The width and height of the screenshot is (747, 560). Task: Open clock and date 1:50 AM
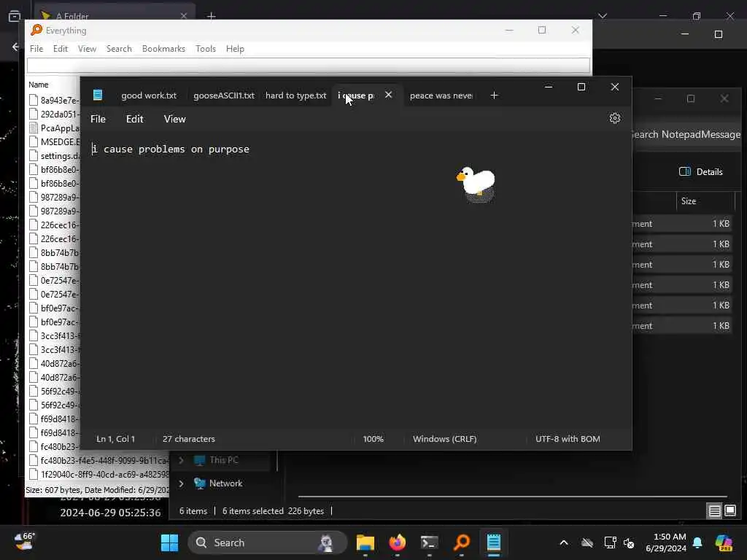click(x=666, y=542)
